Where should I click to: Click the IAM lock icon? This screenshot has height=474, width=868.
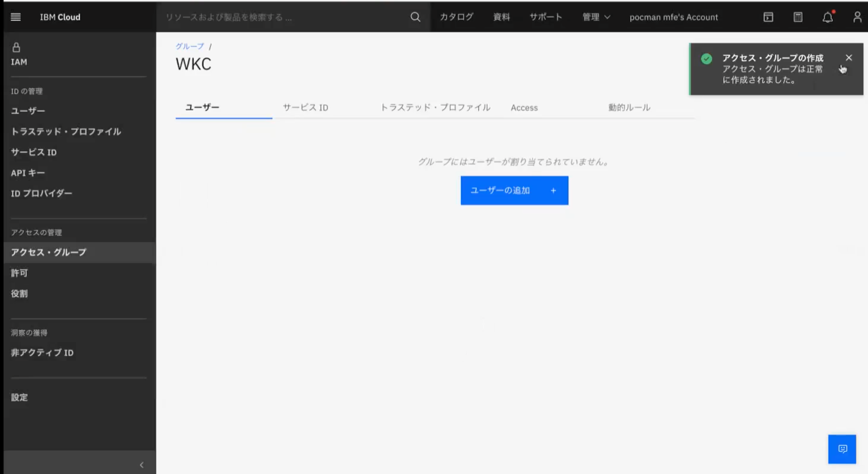coord(16,47)
